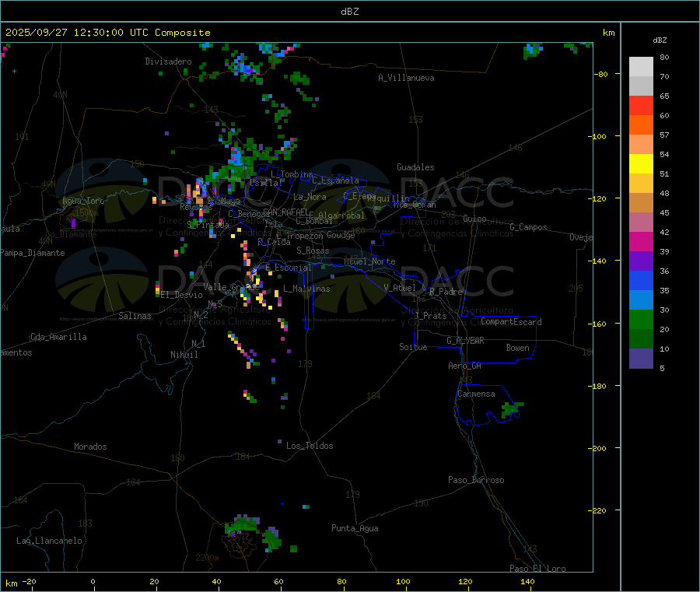
Task: Click the purple 5 dBZ legend swatch
Action: click(x=641, y=359)
